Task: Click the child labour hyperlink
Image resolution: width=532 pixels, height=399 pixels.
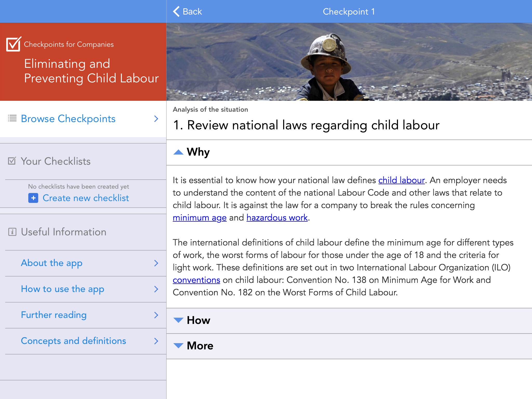Action: point(401,180)
